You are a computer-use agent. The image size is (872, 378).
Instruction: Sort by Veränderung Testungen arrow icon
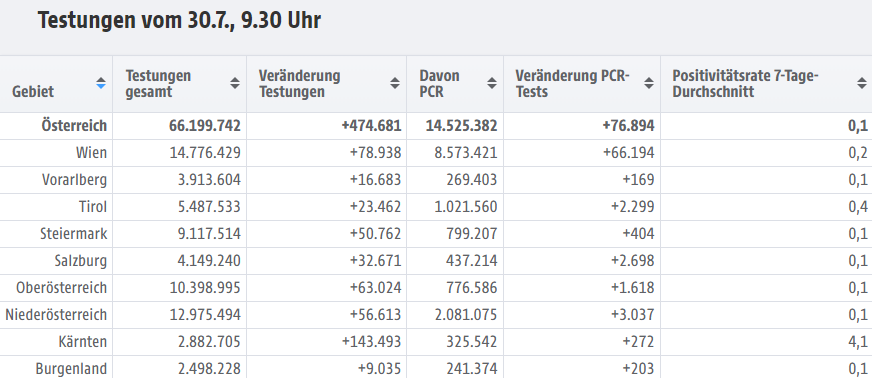pyautogui.click(x=395, y=83)
